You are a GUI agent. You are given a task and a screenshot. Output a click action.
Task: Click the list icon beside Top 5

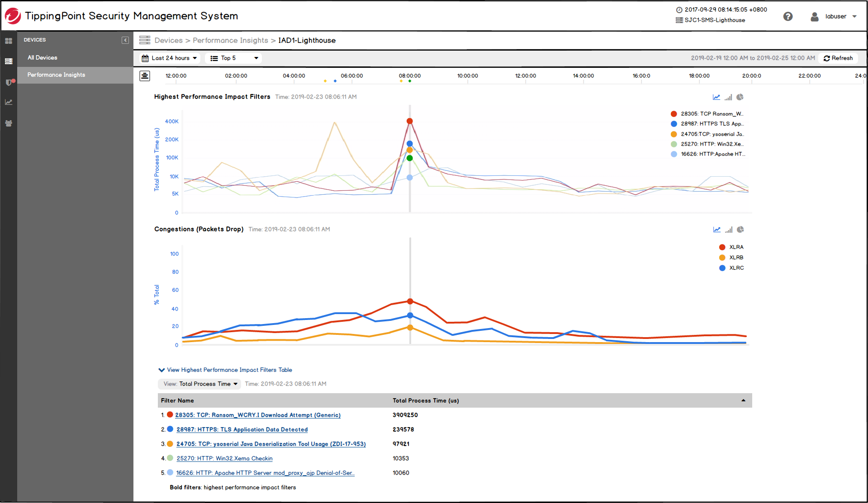(214, 58)
